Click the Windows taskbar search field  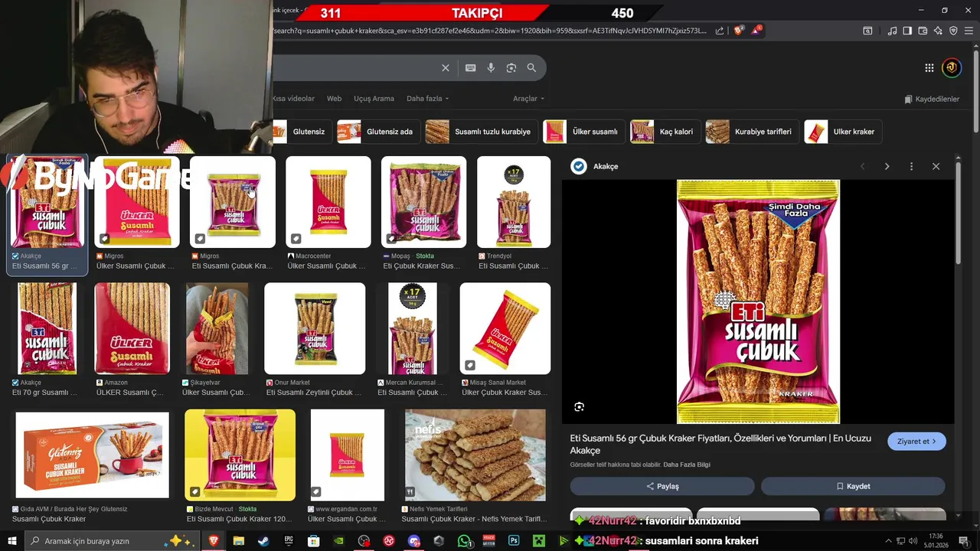[113, 541]
